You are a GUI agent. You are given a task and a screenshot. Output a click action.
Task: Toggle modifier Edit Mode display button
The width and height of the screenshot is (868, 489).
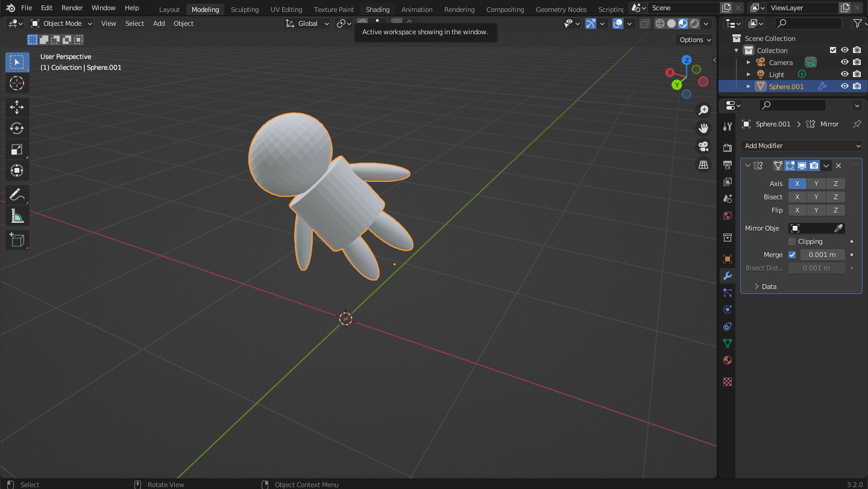790,166
